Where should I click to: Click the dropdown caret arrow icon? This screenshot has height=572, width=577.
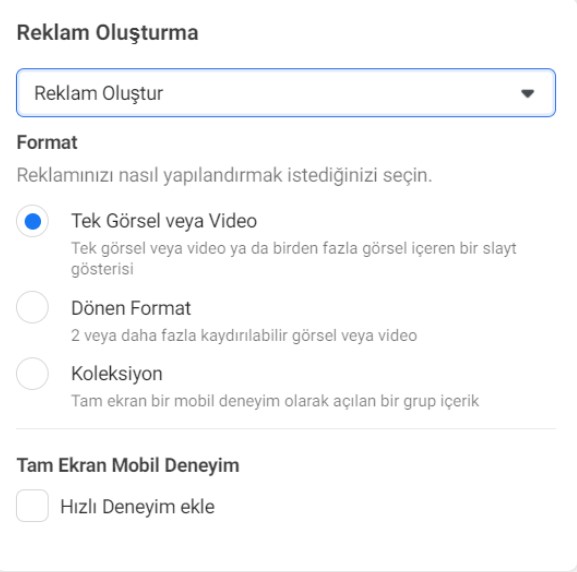(527, 93)
